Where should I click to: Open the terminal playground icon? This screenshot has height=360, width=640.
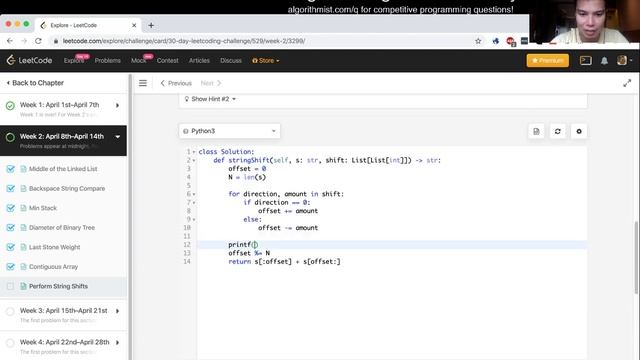point(585,60)
